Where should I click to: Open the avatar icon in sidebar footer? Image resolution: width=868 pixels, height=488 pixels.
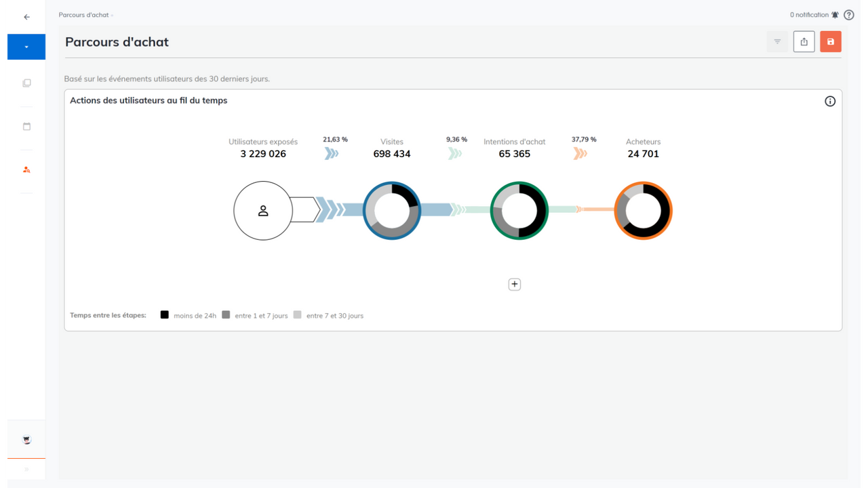coord(26,440)
